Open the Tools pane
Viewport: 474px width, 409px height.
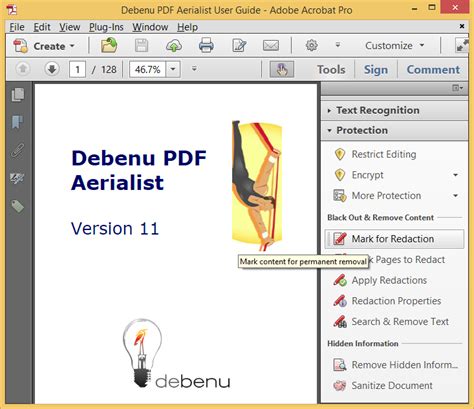(331, 70)
